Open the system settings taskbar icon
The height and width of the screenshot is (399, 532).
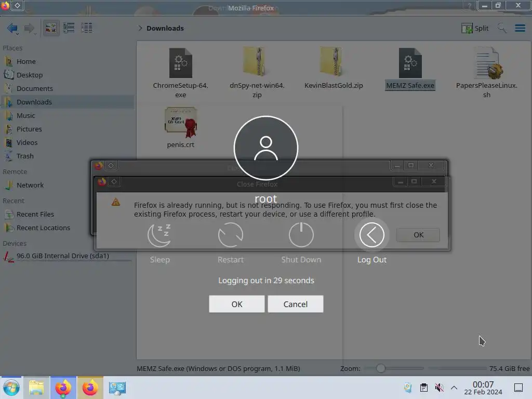(x=117, y=388)
